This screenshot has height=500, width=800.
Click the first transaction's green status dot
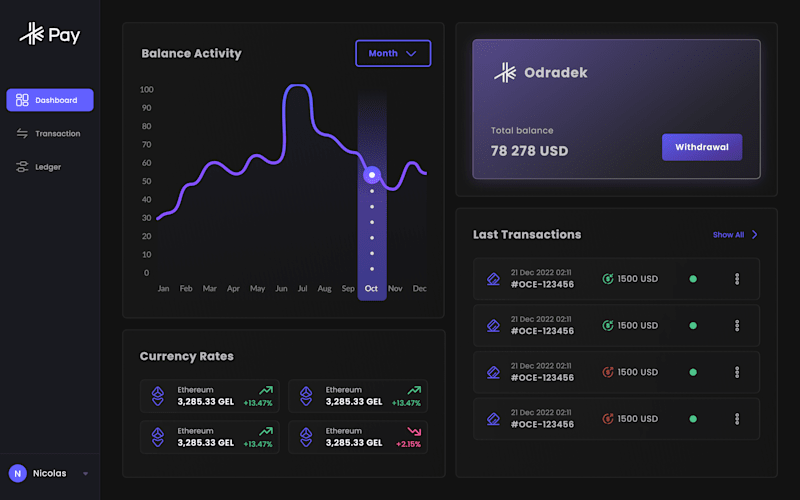click(693, 279)
